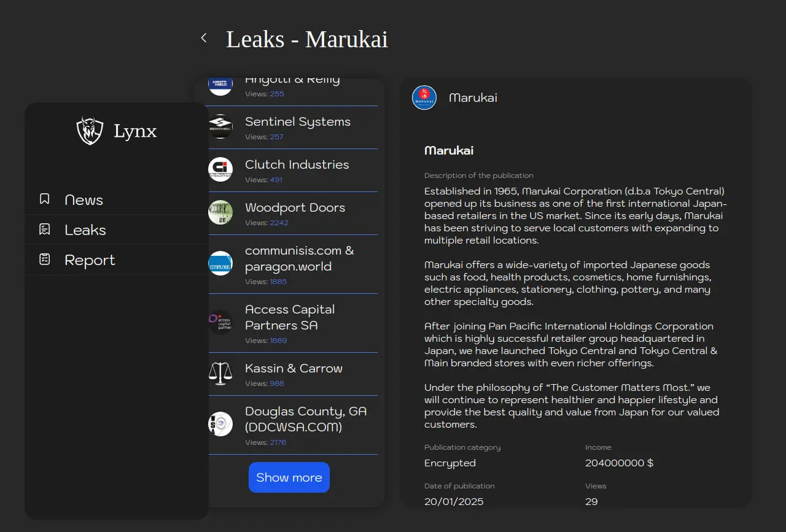Click the Access Capital Partners logo thumbnail
The width and height of the screenshot is (786, 532).
click(220, 322)
